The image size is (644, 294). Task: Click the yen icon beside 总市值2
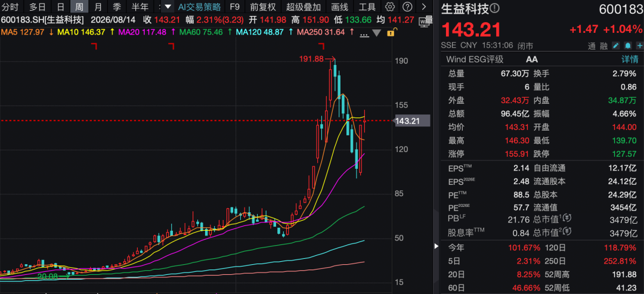coord(568,233)
